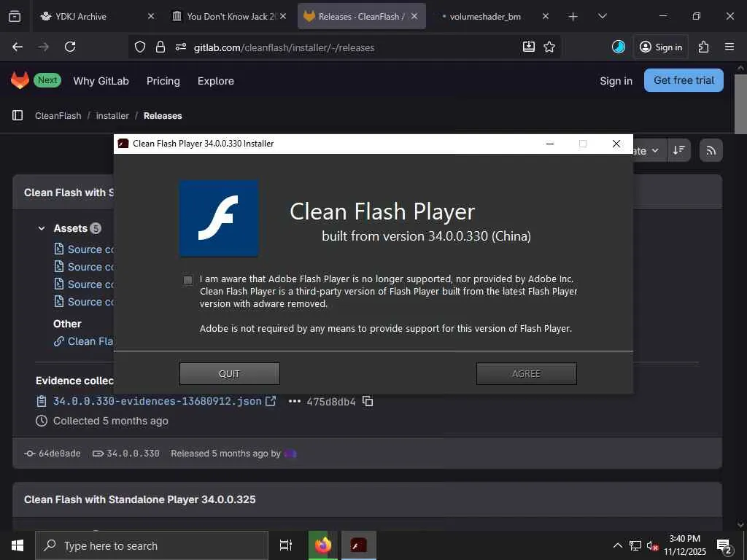The height and width of the screenshot is (560, 747).
Task: Go to the installer breadcrumb
Action: 112,116
